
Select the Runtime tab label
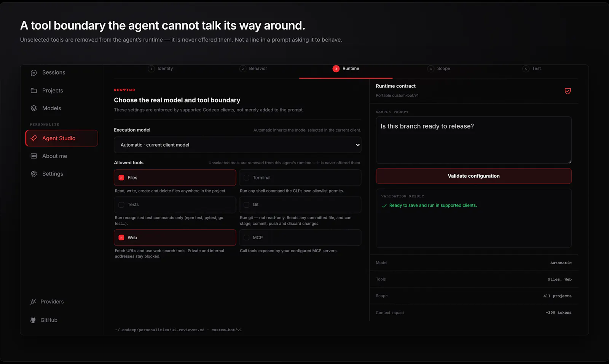pyautogui.click(x=351, y=69)
